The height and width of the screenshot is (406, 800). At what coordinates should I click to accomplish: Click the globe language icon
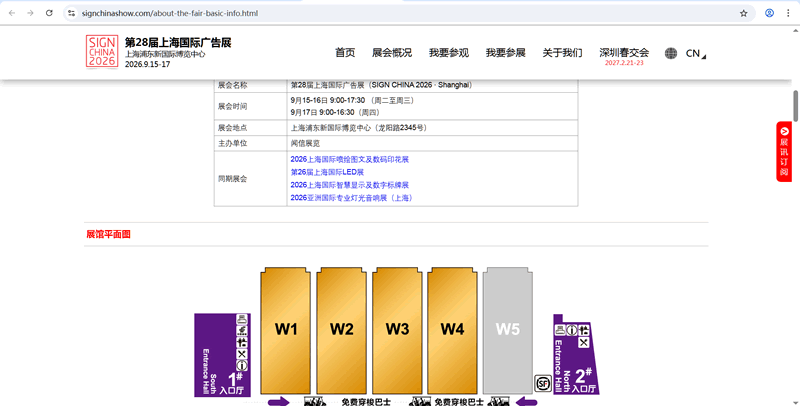tap(670, 53)
